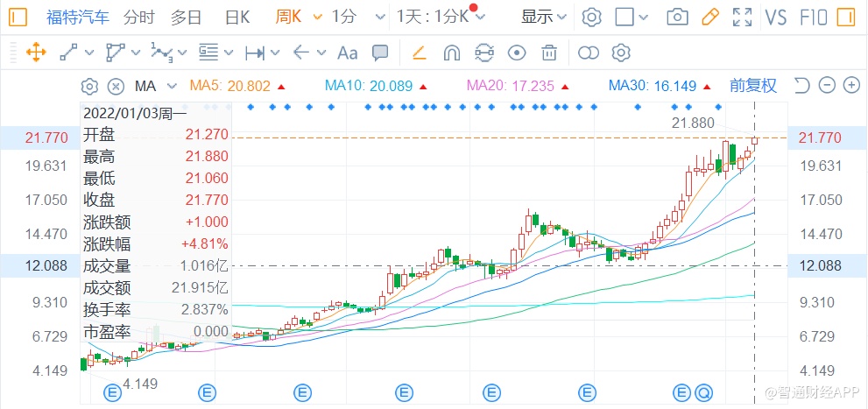Toggle the magnet snap tool
The width and height of the screenshot is (868, 409).
(452, 53)
